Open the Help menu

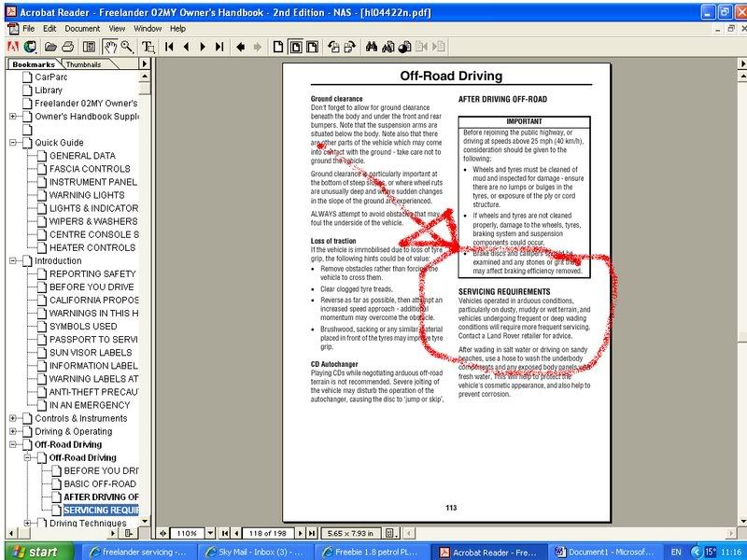coord(177,29)
